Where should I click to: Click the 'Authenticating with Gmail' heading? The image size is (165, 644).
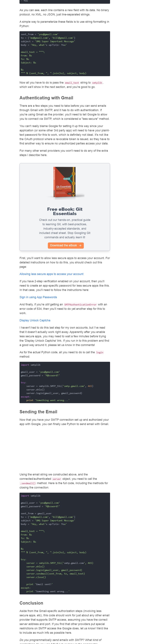(x=46, y=98)
